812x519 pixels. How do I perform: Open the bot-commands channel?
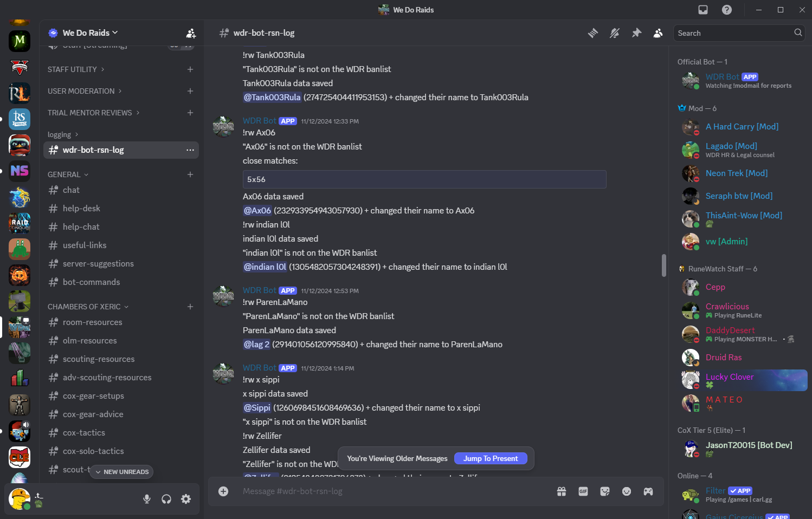pos(121,282)
